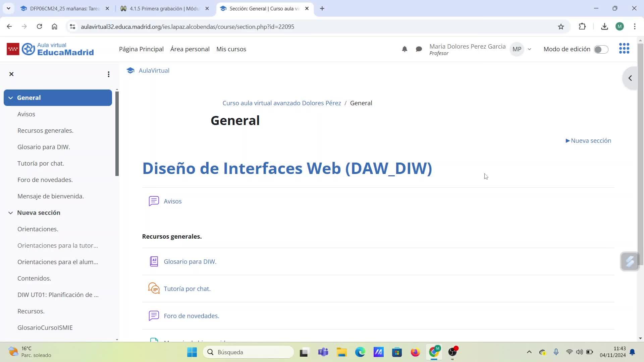The image size is (644, 362).
Task: Open the messaging chat bubble icon
Action: coord(419,49)
